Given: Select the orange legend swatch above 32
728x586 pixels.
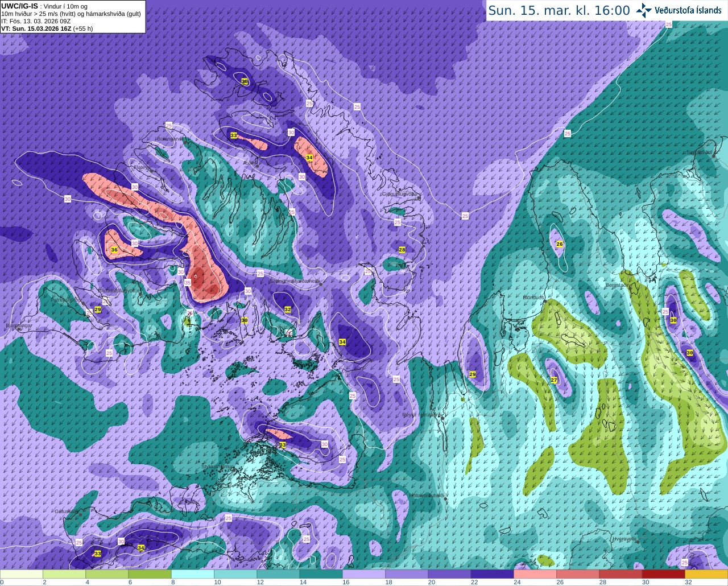Looking at the screenshot, I should coord(706,574).
